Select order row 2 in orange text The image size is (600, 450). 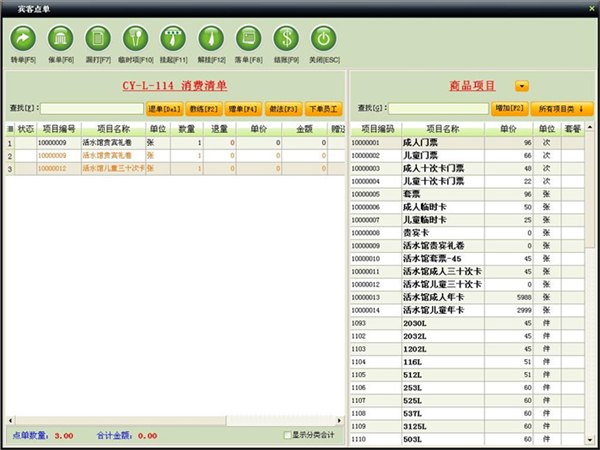(175, 156)
